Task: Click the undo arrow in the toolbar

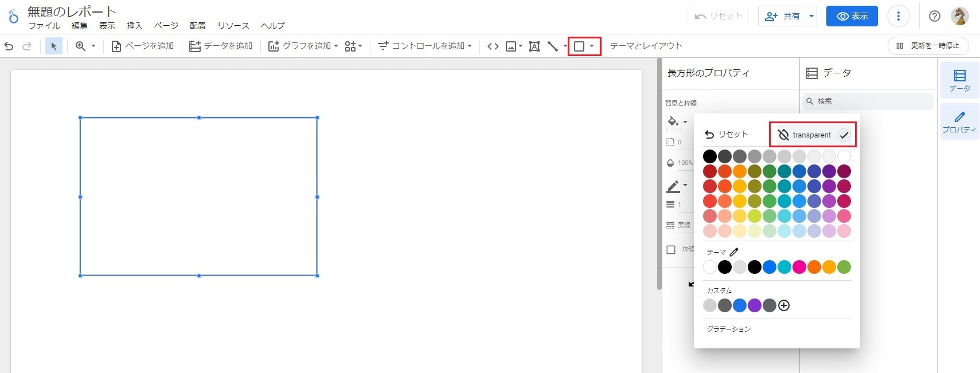Action: coord(9,46)
